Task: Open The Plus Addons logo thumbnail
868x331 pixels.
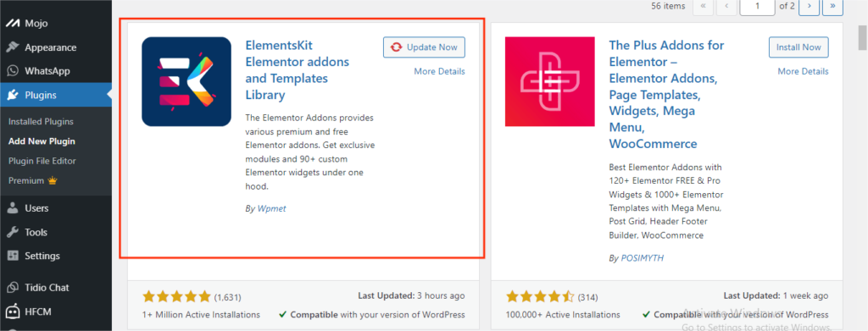Action: (549, 82)
